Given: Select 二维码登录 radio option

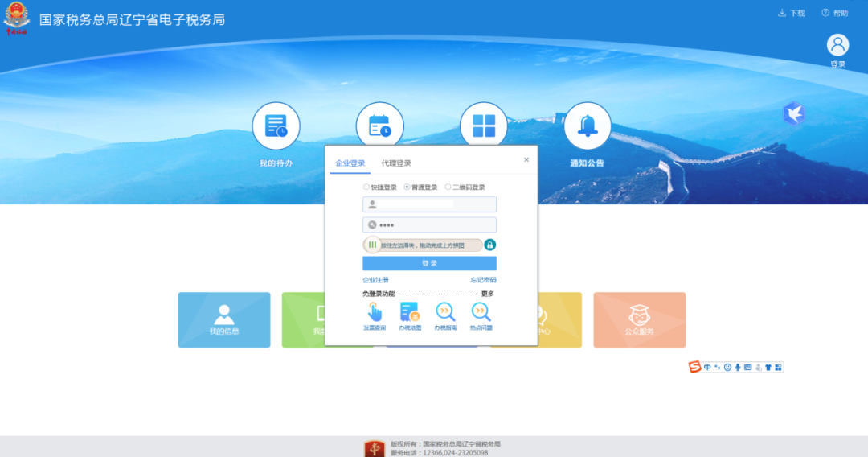Looking at the screenshot, I should tap(448, 187).
